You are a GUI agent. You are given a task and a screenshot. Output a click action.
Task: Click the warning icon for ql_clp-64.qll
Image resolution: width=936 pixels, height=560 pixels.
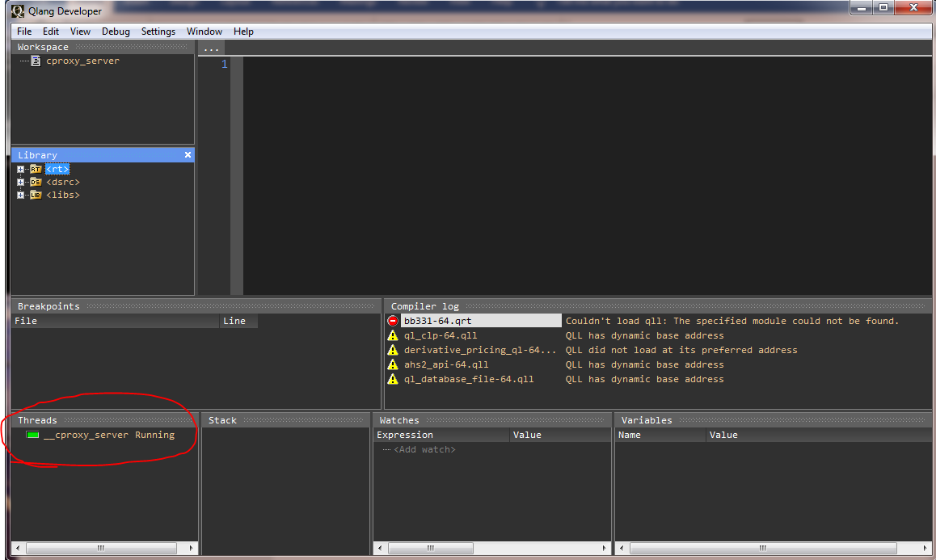pyautogui.click(x=393, y=335)
